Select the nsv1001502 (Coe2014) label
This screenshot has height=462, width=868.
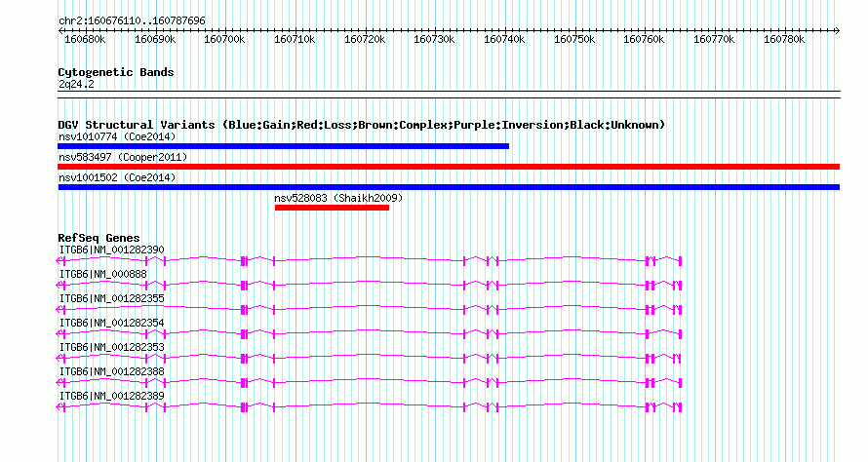[117, 177]
